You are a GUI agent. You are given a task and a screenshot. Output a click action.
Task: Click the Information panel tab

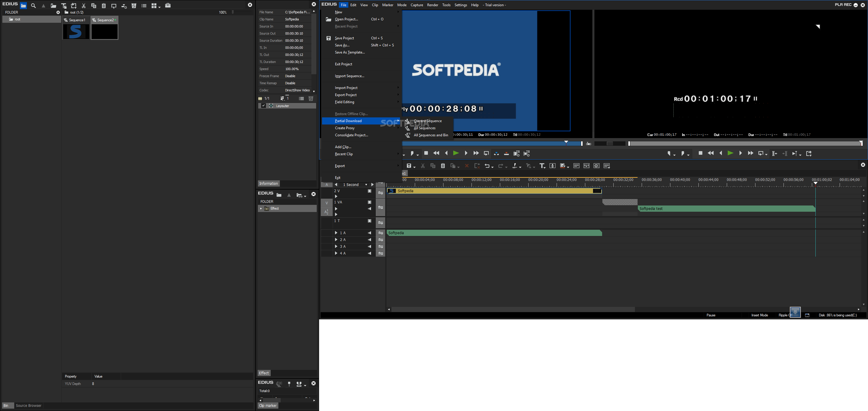click(269, 183)
